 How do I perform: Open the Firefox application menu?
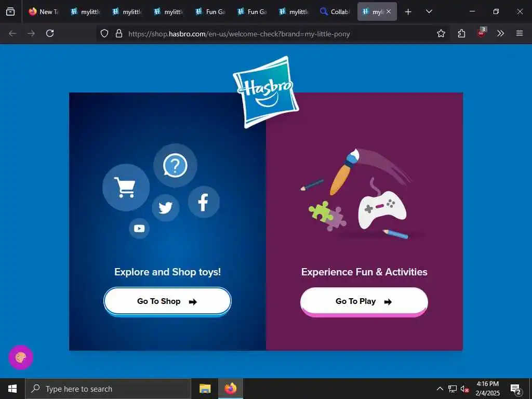520,33
